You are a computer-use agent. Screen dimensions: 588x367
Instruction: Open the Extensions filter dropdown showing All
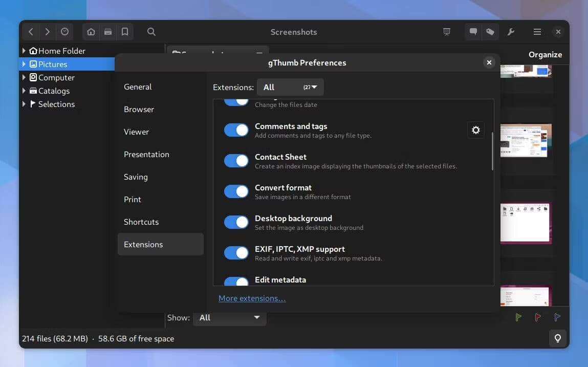(x=290, y=87)
